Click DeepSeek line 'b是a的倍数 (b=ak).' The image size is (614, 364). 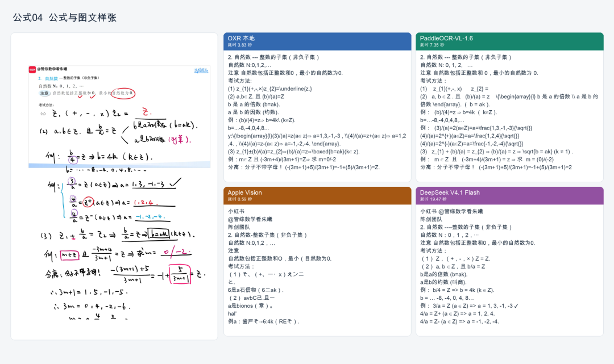[x=443, y=274]
